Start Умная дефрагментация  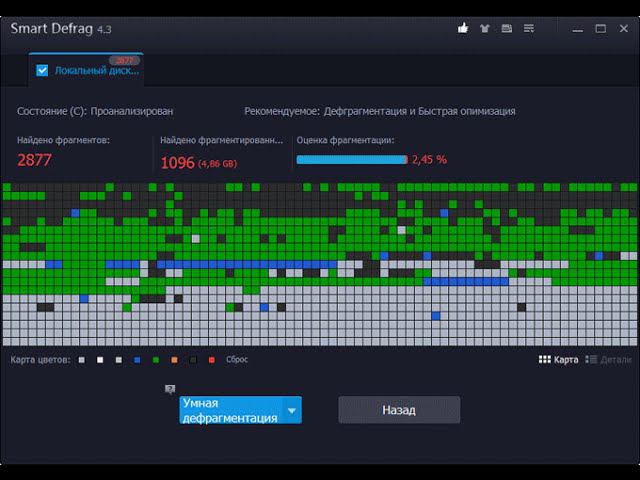pyautogui.click(x=231, y=410)
